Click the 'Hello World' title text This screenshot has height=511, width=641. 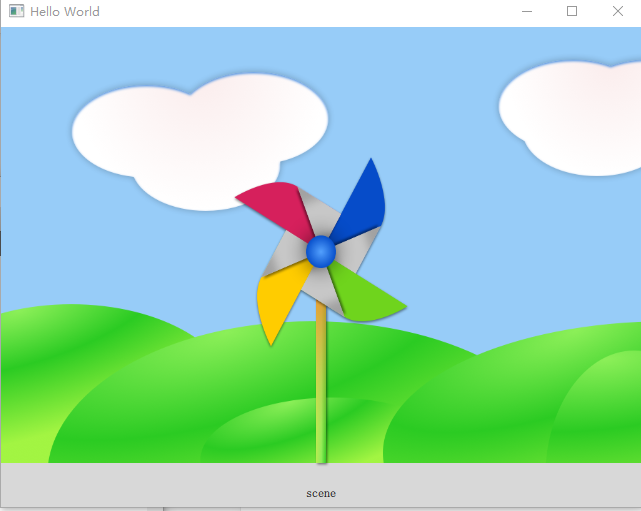pos(65,11)
